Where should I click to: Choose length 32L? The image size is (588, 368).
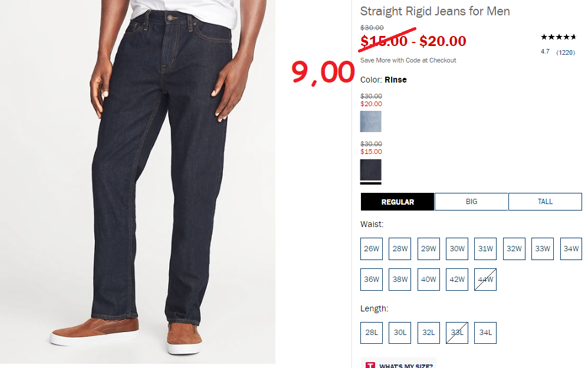[428, 333]
